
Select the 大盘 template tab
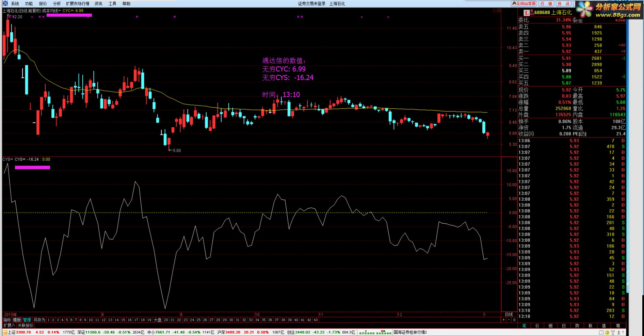(x=158, y=320)
